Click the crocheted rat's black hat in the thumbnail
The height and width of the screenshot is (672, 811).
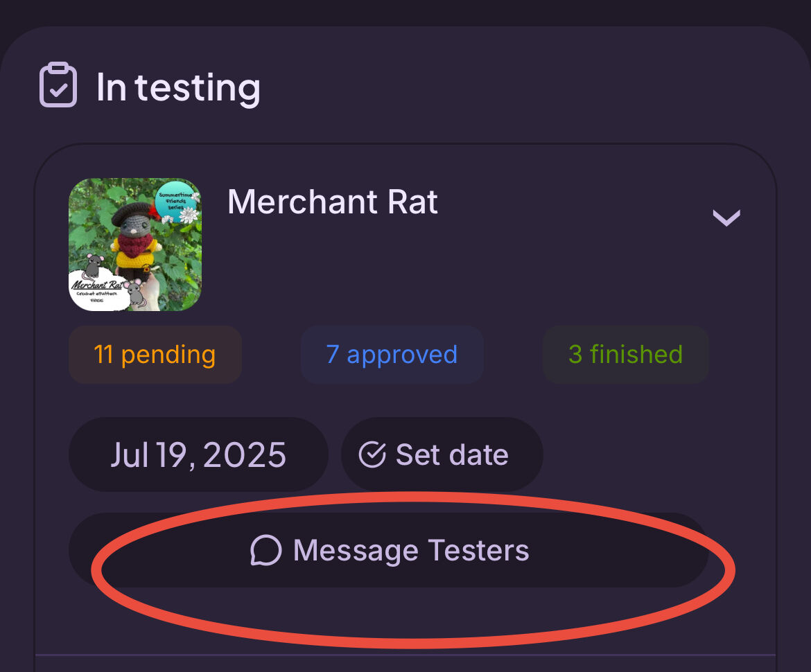132,212
